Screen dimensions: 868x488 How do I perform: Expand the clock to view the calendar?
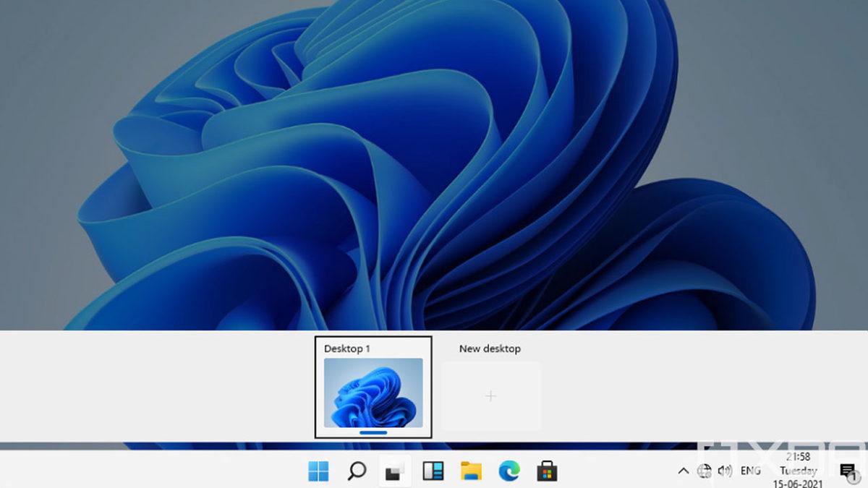click(x=798, y=471)
